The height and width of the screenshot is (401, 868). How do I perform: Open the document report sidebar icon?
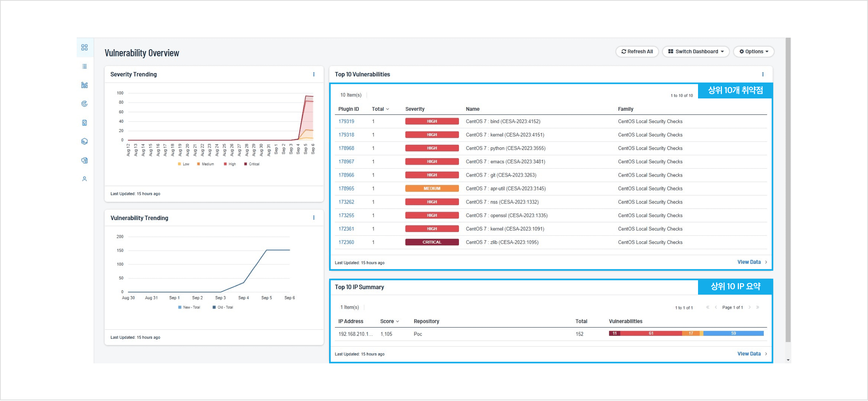click(x=84, y=123)
